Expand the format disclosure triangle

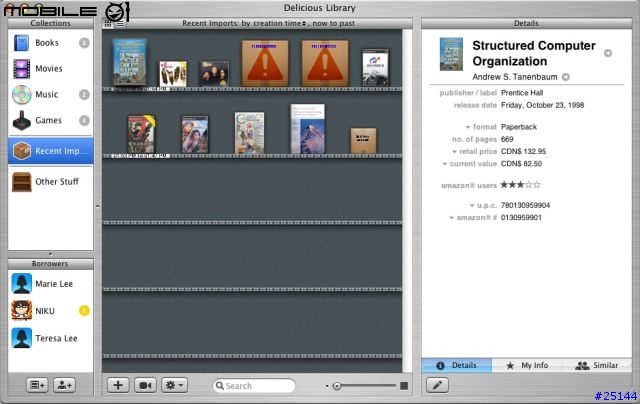(468, 127)
